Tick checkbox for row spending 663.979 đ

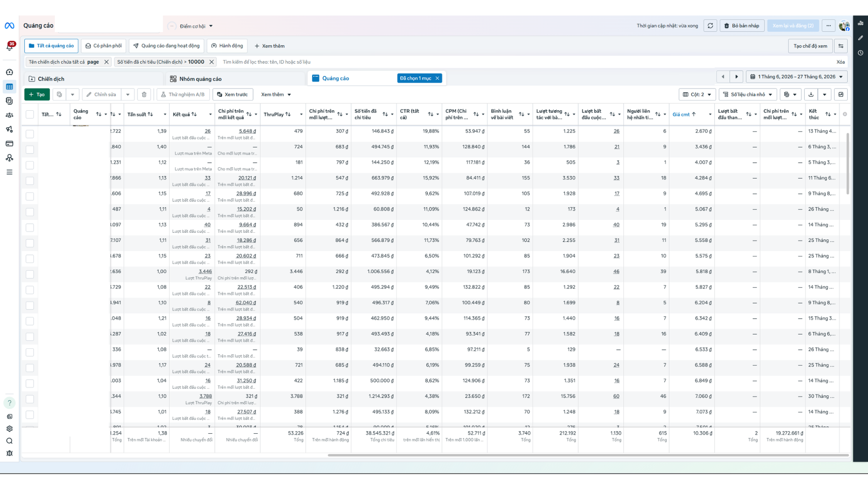coord(30,181)
